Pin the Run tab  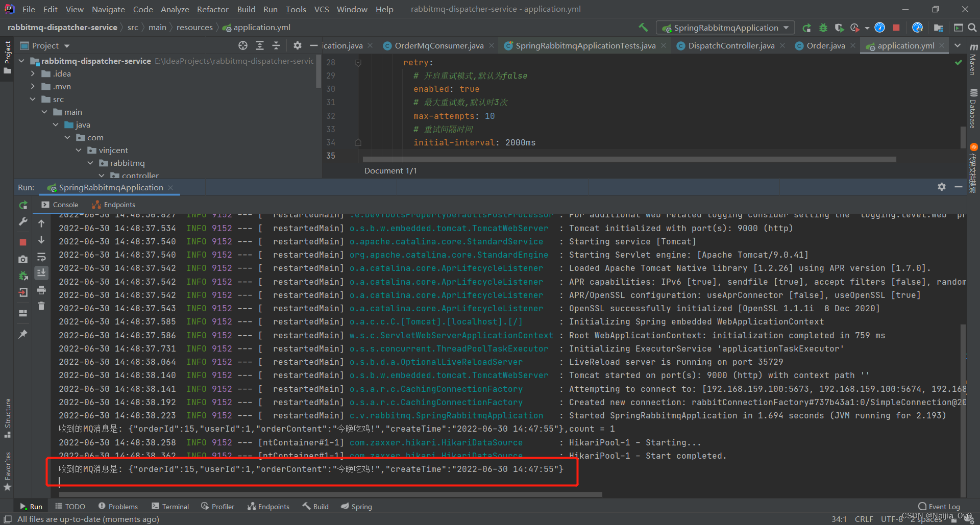coord(23,334)
